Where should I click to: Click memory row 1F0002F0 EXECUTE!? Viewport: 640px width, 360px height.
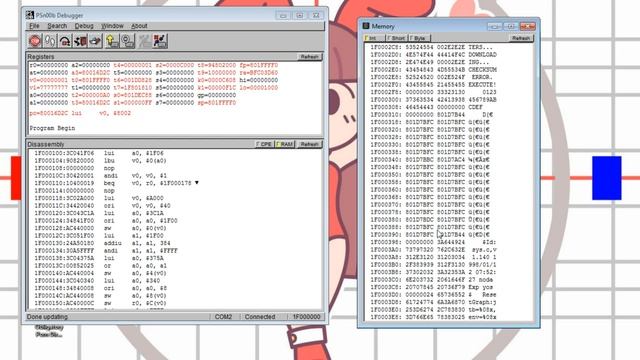coord(433,84)
